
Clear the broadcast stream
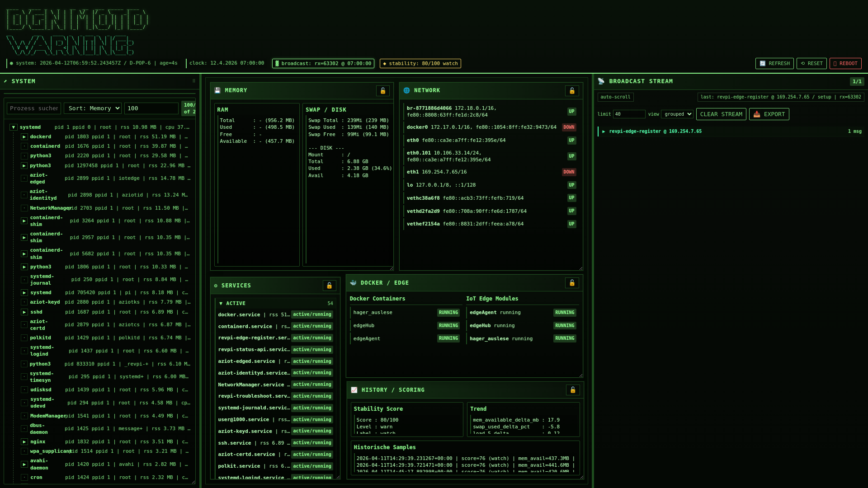[721, 114]
